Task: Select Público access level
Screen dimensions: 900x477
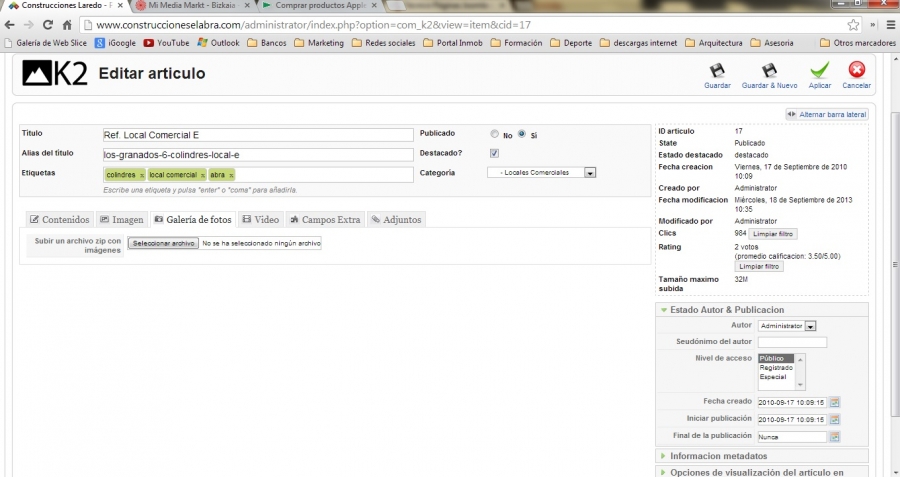Action: (776, 358)
